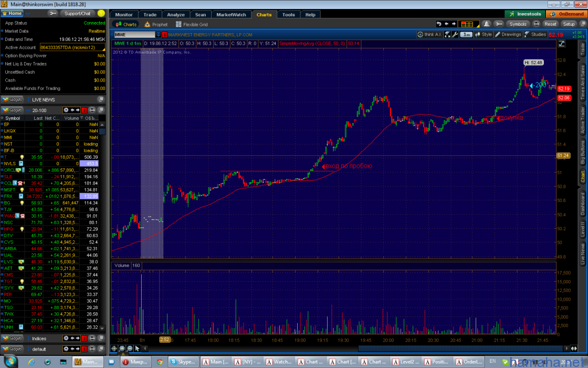The height and width of the screenshot is (368, 588).
Task: Click the alerts bell icon in chart toolbar
Action: (486, 24)
